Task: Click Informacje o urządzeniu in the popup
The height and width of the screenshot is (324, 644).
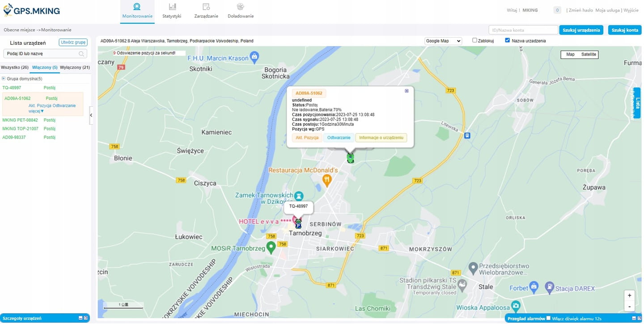Action: pyautogui.click(x=381, y=138)
